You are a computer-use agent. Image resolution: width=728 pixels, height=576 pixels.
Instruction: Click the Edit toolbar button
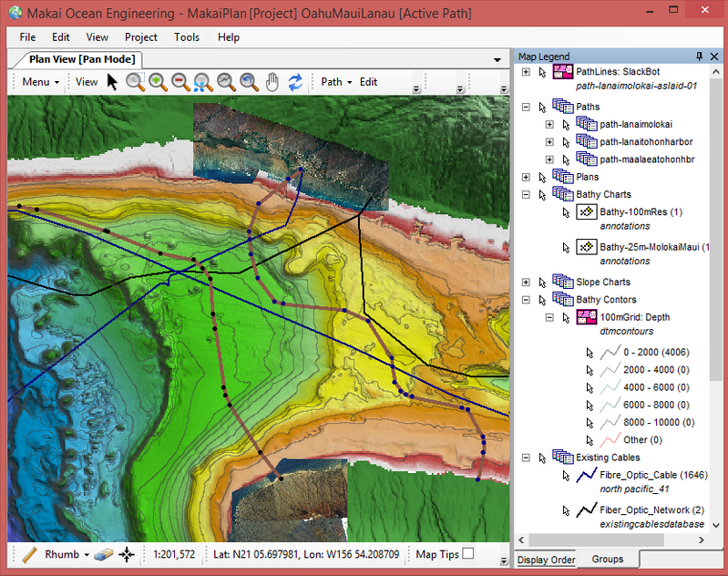pyautogui.click(x=368, y=82)
